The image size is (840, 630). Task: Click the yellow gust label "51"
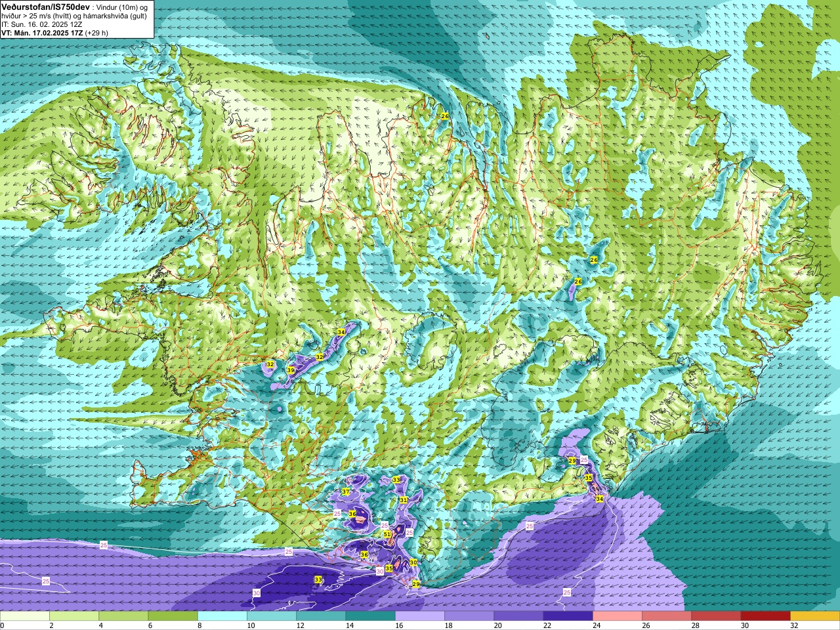[x=387, y=535]
